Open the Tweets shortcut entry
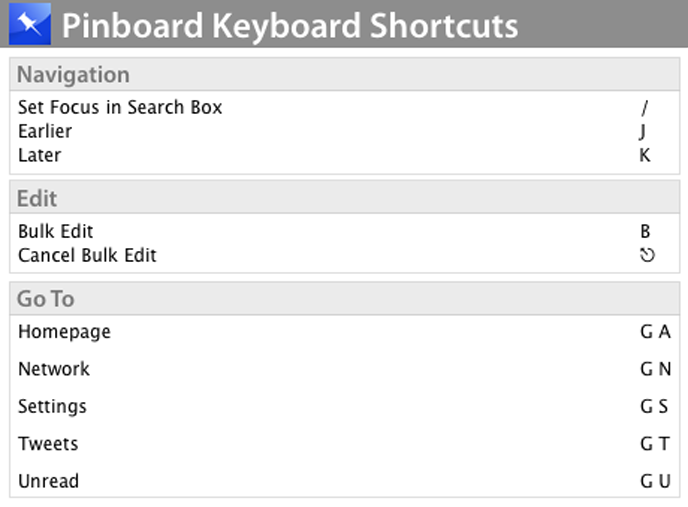 (48, 444)
